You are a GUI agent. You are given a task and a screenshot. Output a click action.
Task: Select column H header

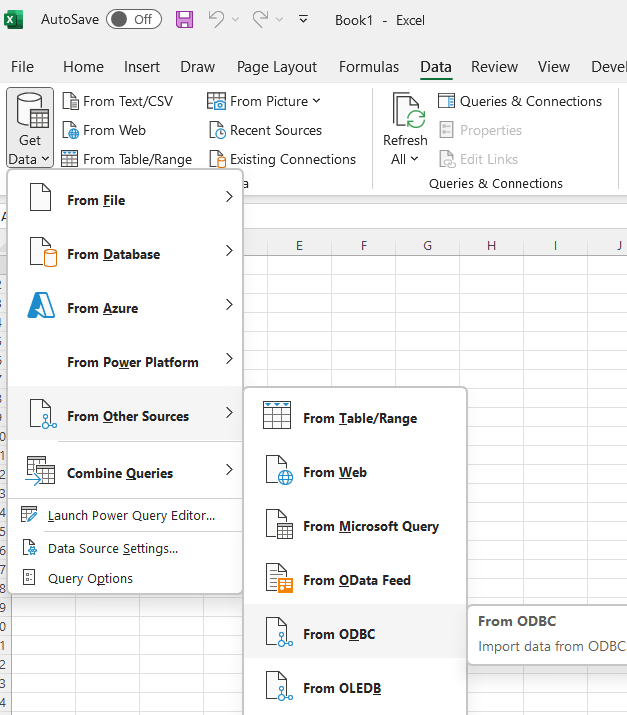[x=491, y=246]
